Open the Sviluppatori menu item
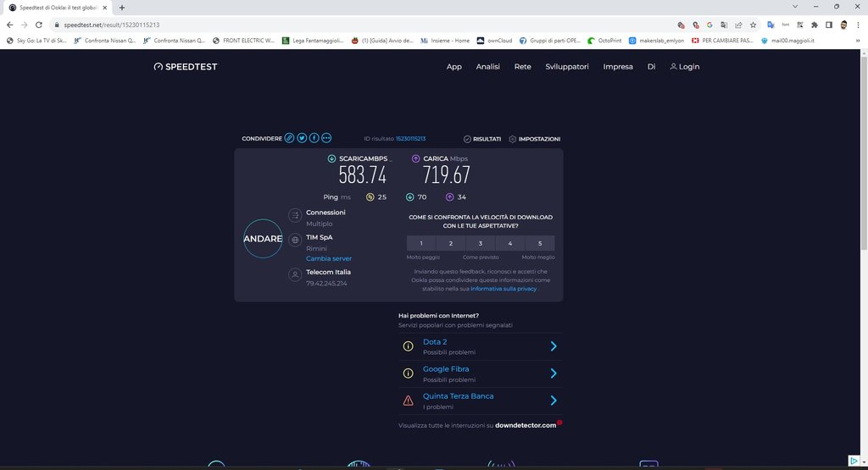Image resolution: width=868 pixels, height=470 pixels. 567,66
